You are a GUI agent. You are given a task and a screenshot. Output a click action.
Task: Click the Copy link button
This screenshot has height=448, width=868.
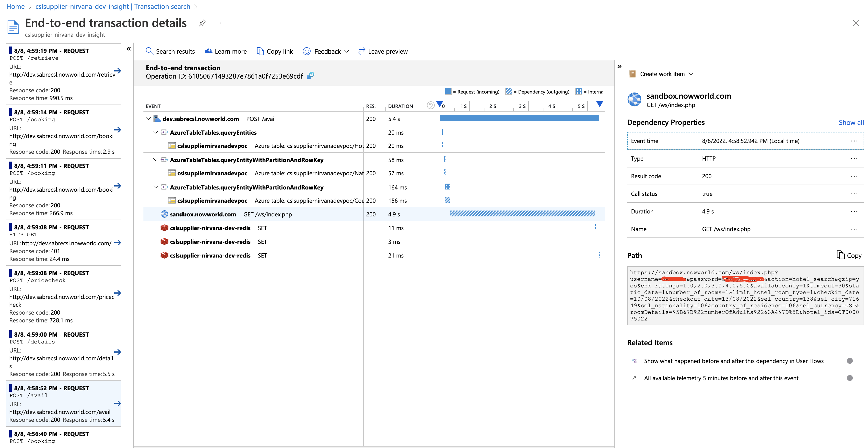click(x=275, y=51)
